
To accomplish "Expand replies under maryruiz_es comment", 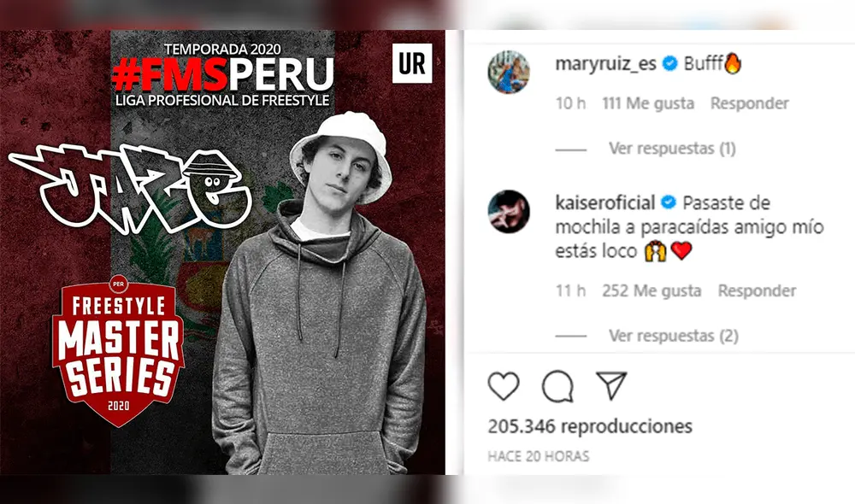I will coord(672,148).
